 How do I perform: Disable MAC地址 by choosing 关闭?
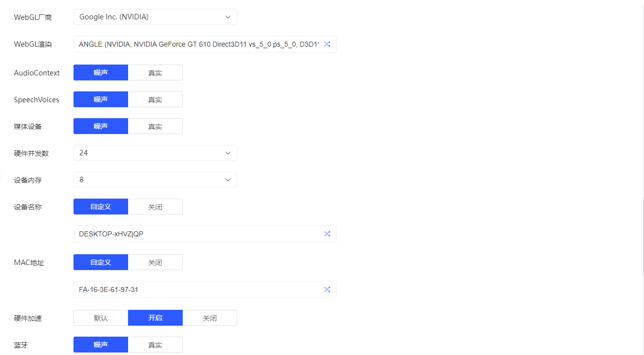[x=155, y=262]
